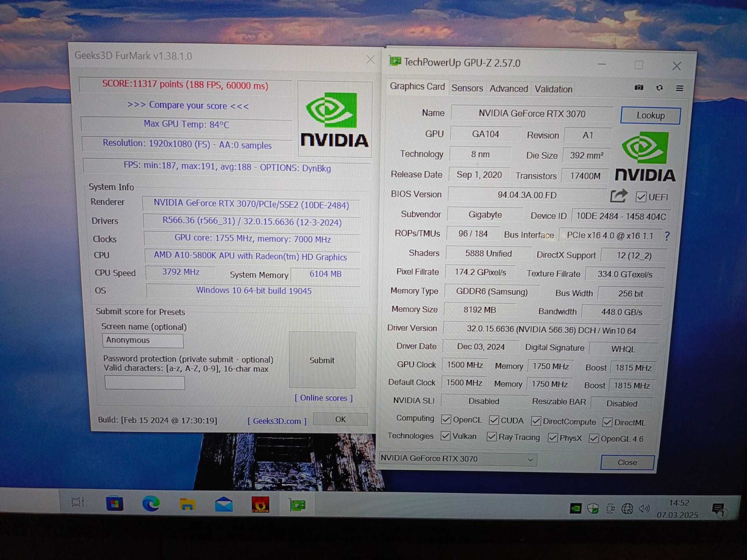The image size is (747, 560).
Task: Toggle the PhysX checkbox
Action: click(553, 438)
